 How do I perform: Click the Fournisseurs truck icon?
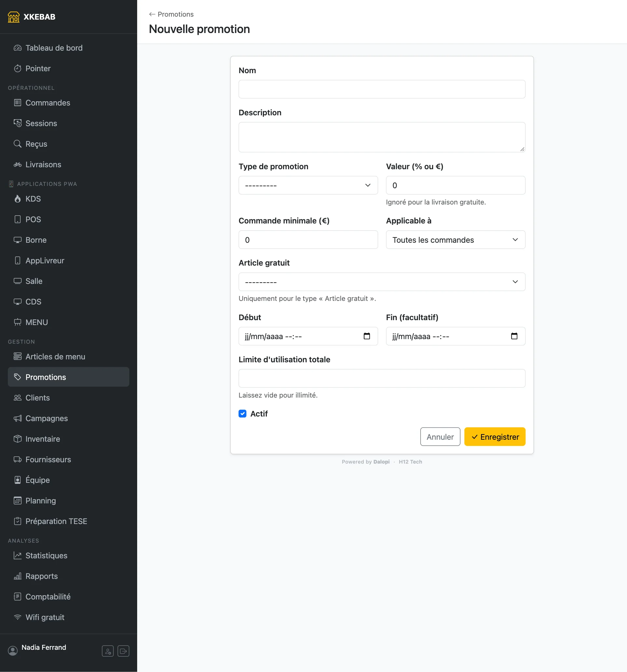18,459
